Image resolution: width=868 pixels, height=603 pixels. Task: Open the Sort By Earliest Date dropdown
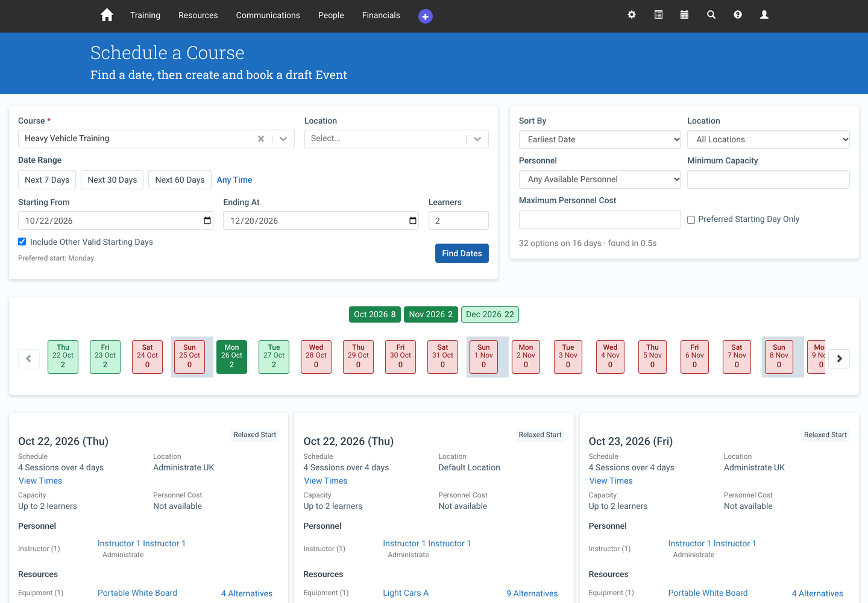600,139
